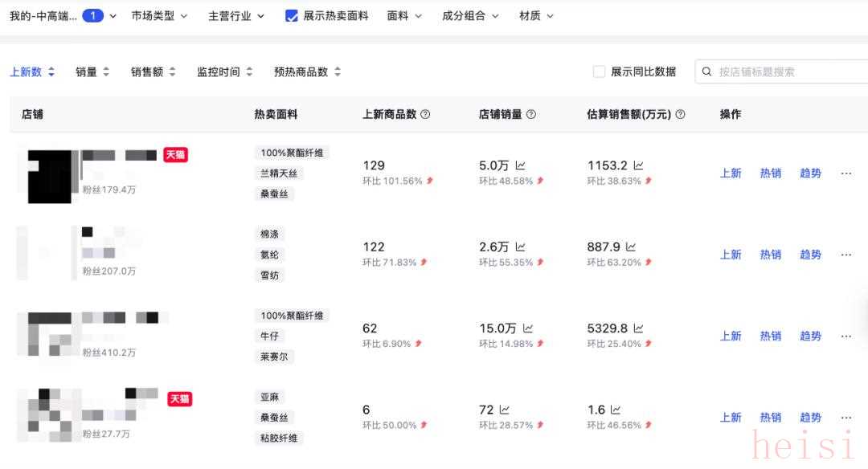Sort by 监控时间 tab
This screenshot has width=868, height=469.
[x=224, y=71]
